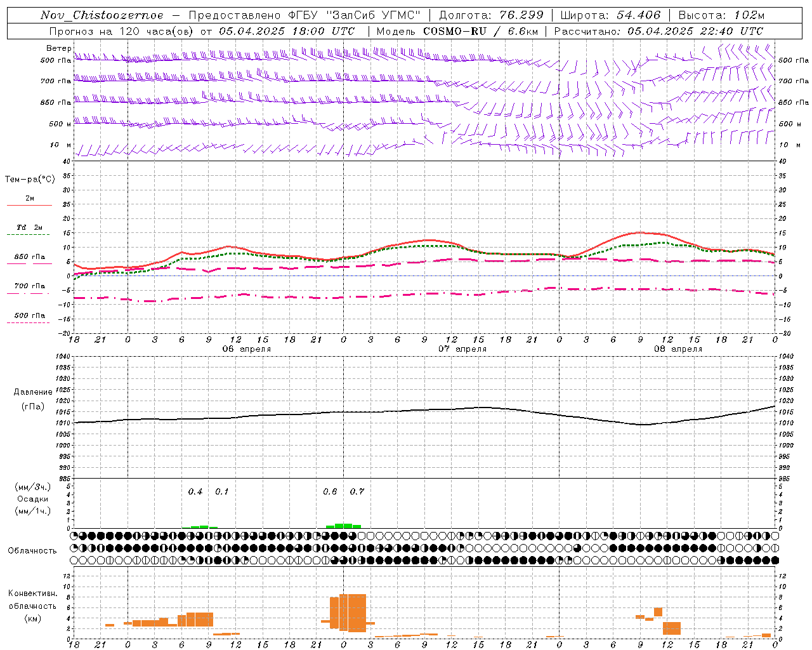Click the precipitation value 0.4

[195, 492]
